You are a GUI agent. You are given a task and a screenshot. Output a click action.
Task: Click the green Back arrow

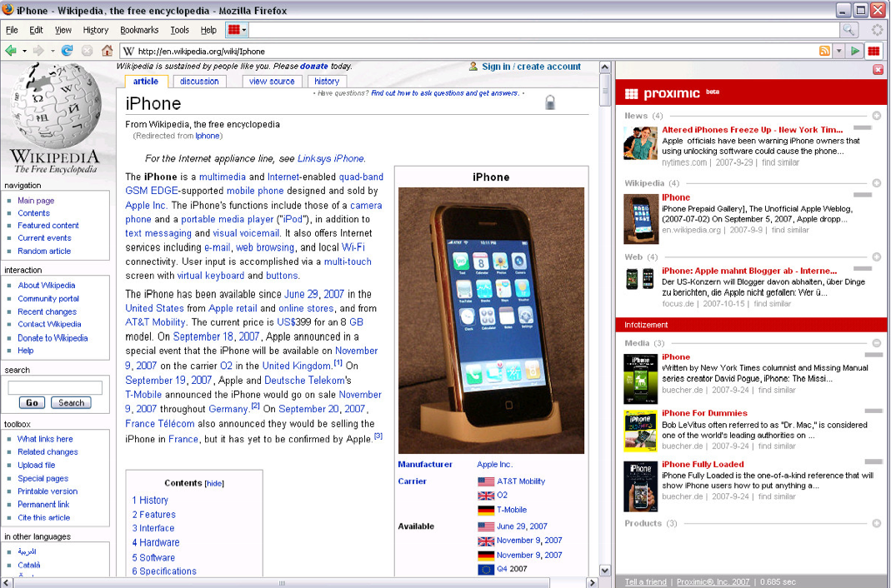coord(11,51)
